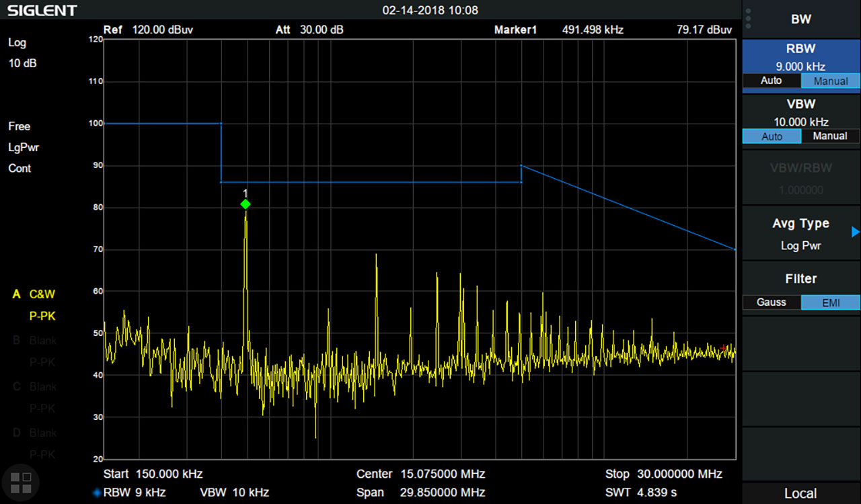Viewport: 861px width, 504px height.
Task: Click the SIGLENT logo
Action: pos(42,9)
